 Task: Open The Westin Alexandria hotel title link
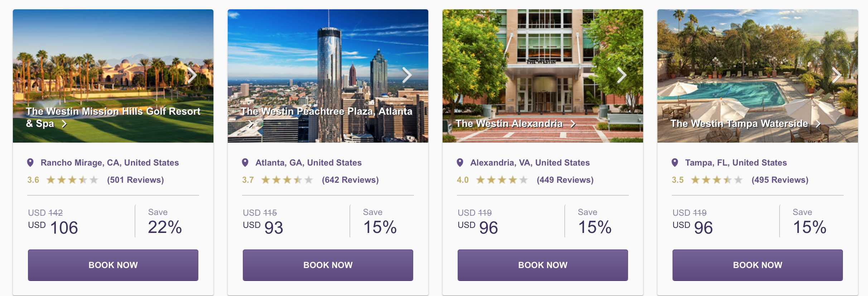(509, 124)
